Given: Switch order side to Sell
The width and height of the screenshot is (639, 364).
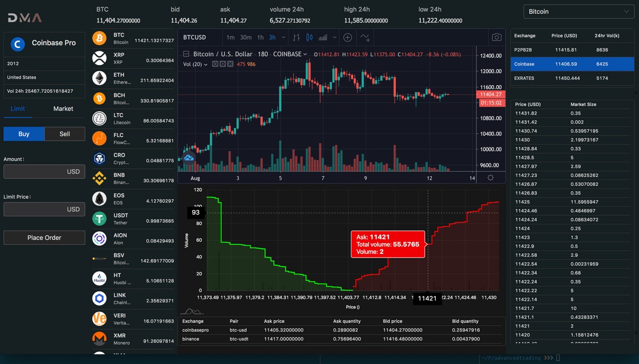Looking at the screenshot, I should click(64, 134).
